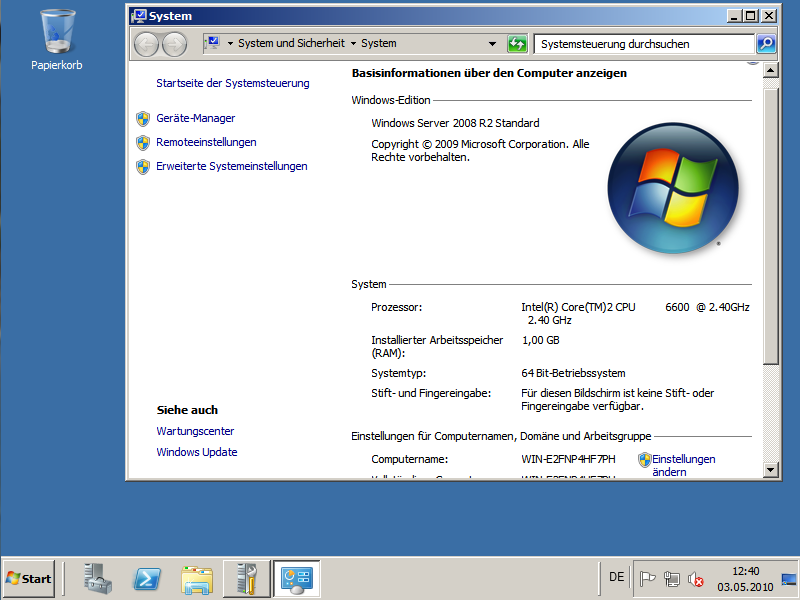Expand dropdown arrow before System breadcrumb
800x600 pixels.
[353, 44]
